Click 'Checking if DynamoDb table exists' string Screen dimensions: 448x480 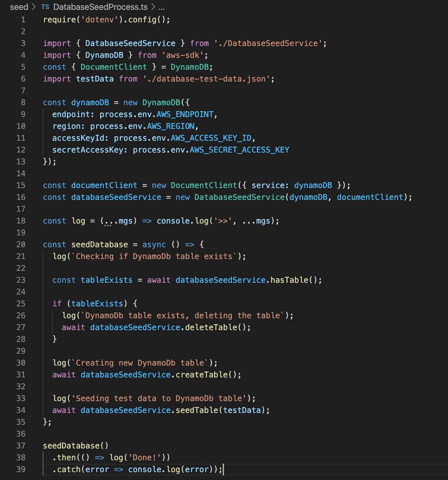[x=154, y=256]
